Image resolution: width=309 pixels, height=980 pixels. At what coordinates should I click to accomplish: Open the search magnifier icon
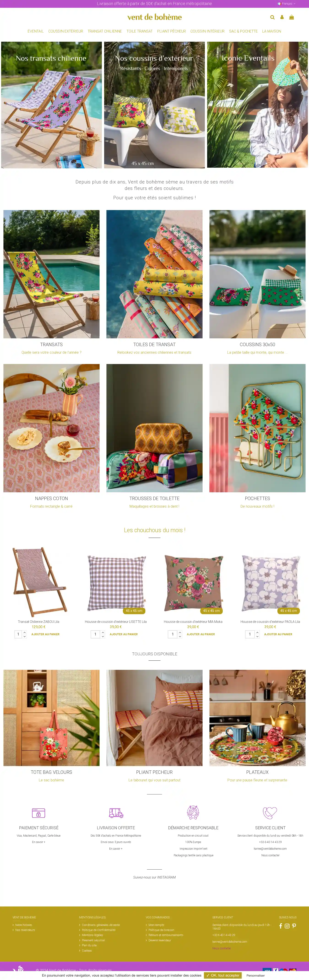coord(272,17)
